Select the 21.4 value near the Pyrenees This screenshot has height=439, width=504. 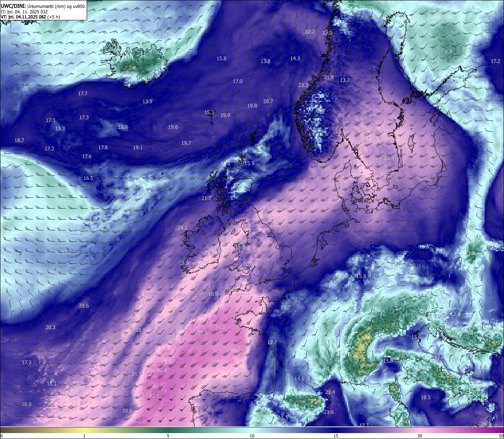330,392
